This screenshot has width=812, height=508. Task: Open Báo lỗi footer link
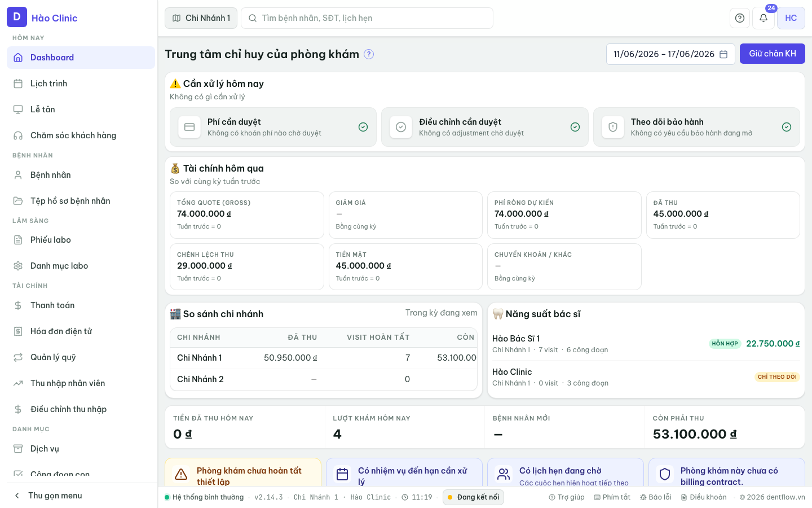(656, 497)
